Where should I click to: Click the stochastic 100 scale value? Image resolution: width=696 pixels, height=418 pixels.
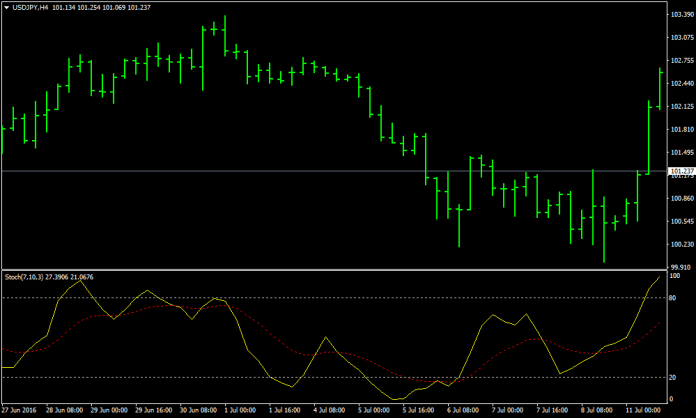676,275
